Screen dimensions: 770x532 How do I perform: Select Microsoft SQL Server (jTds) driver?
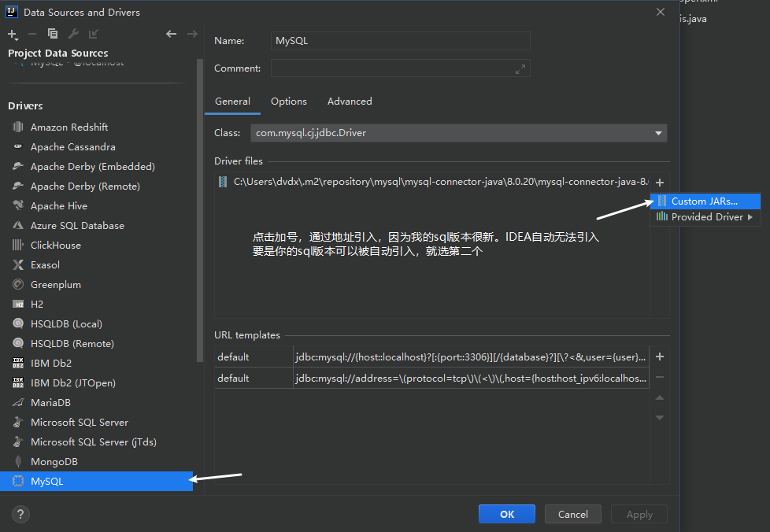coord(96,441)
